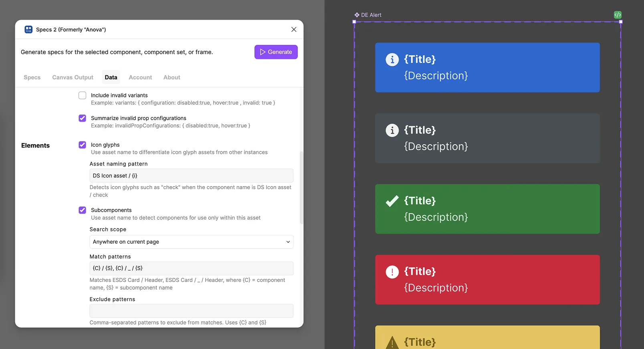Click the green code icon above DE Alert frame

618,15
